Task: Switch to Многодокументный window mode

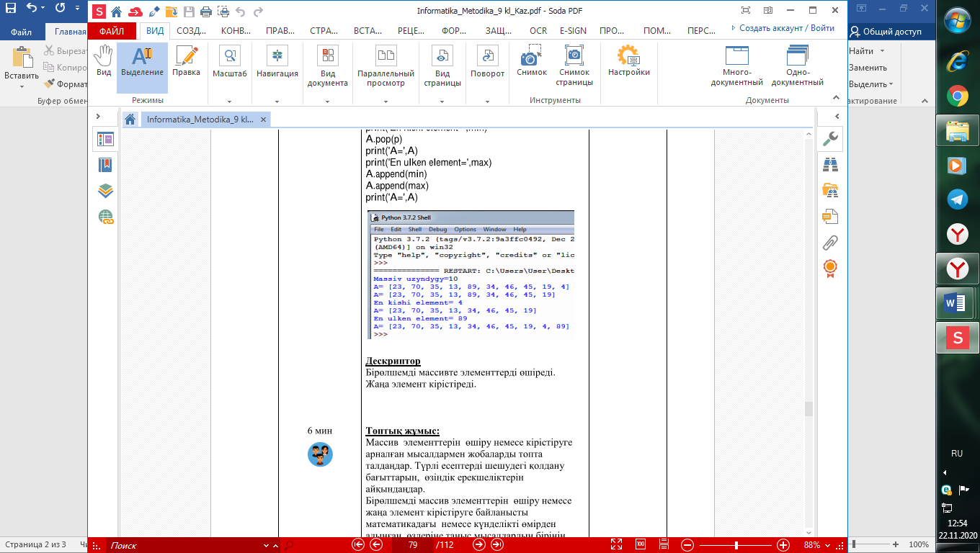Action: click(736, 66)
